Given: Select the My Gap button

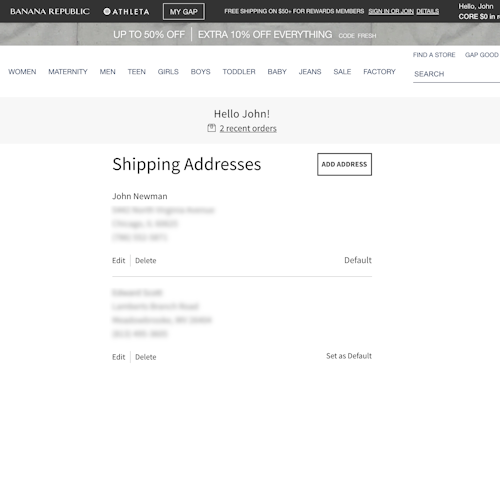Looking at the screenshot, I should point(184,12).
